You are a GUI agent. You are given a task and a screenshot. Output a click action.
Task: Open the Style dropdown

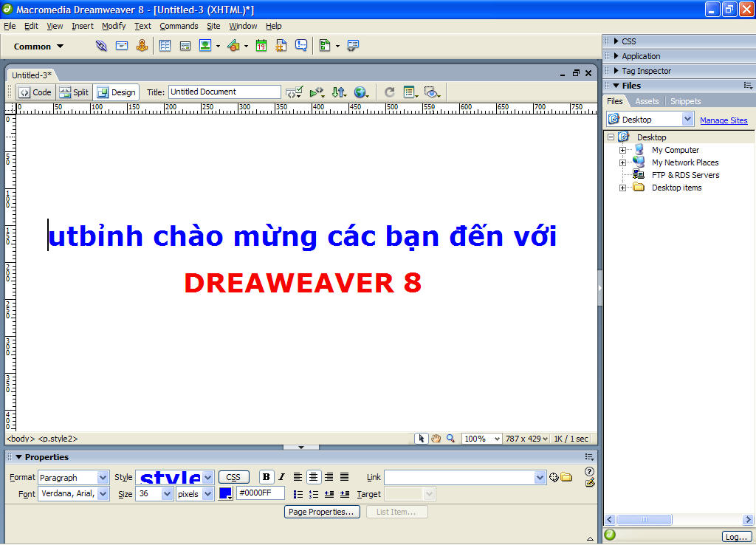[207, 478]
